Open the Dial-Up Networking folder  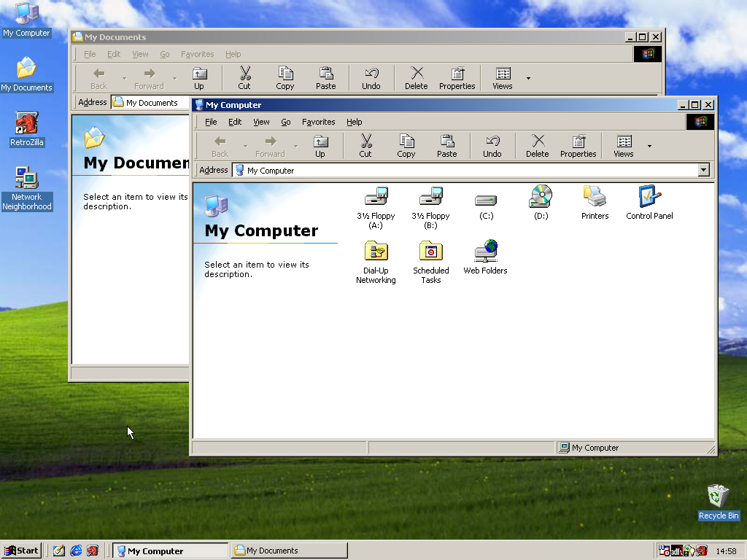[376, 252]
